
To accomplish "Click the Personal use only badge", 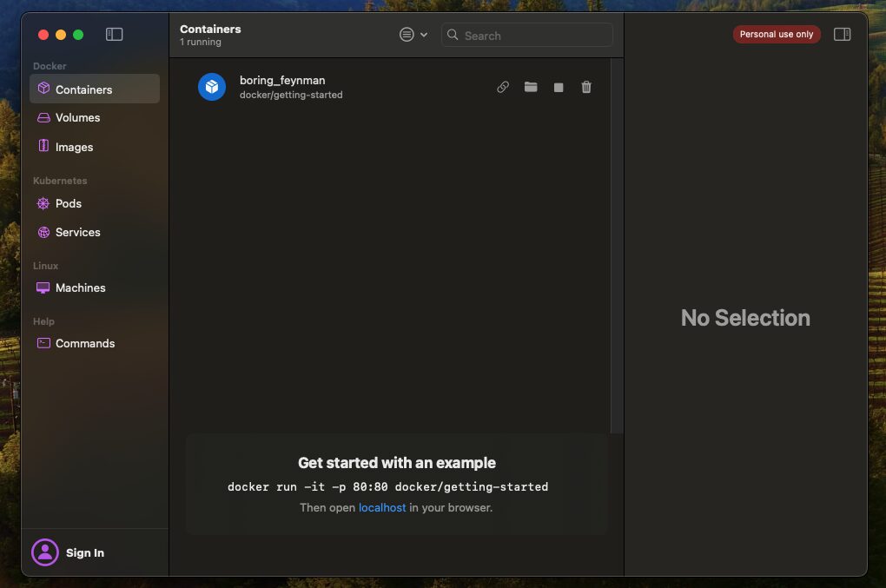I will tap(776, 34).
